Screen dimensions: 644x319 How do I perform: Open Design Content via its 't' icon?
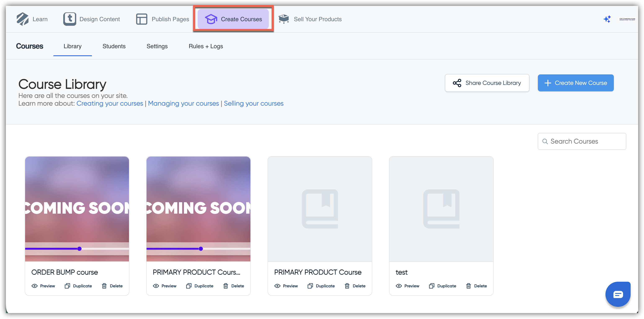pyautogui.click(x=70, y=19)
